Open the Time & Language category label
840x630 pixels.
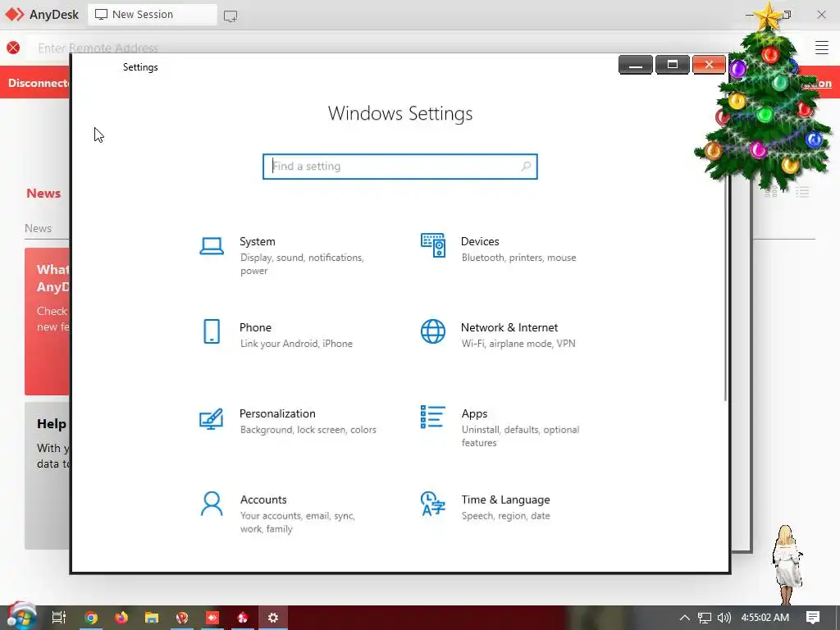pos(505,500)
